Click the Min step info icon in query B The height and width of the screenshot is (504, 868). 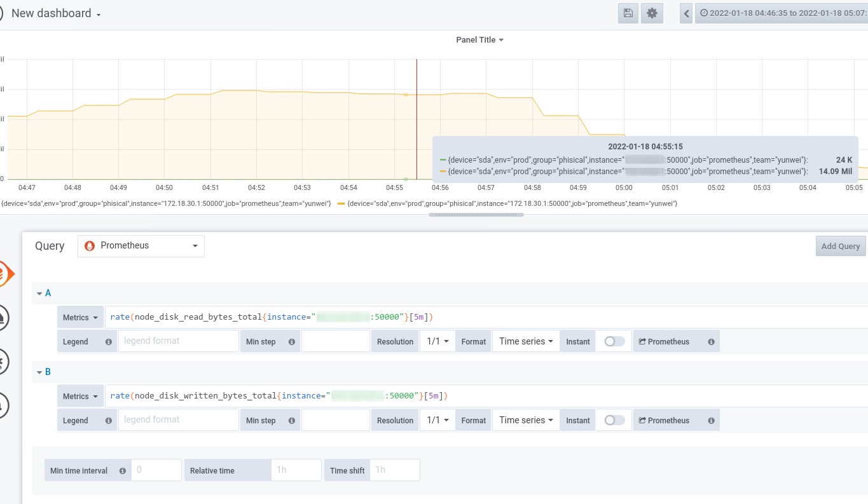(x=292, y=421)
